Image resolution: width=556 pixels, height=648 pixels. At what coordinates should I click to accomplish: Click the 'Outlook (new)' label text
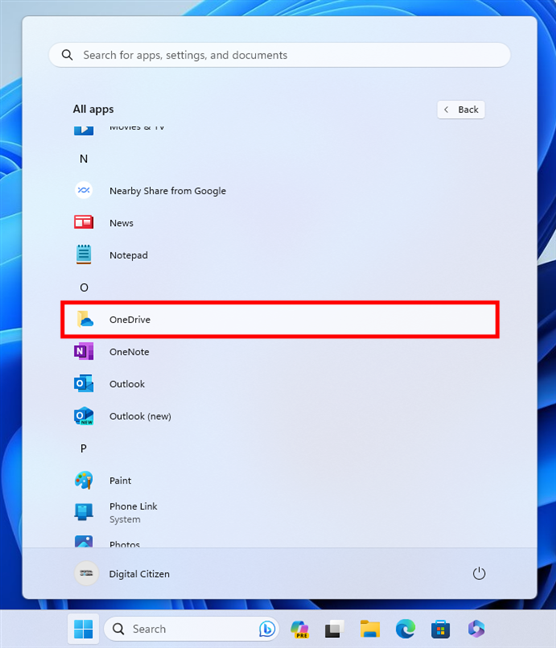[x=140, y=416]
